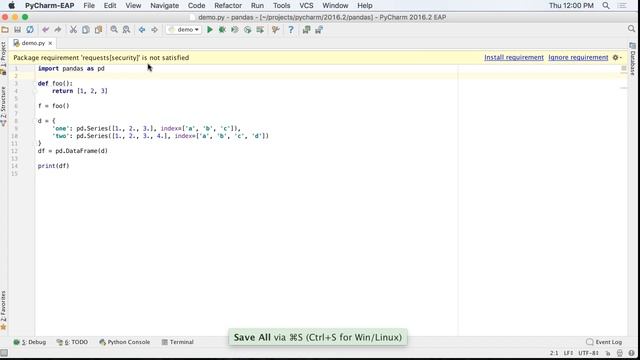The width and height of the screenshot is (640, 360).
Task: Change line separator LF in status bar
Action: point(568,353)
